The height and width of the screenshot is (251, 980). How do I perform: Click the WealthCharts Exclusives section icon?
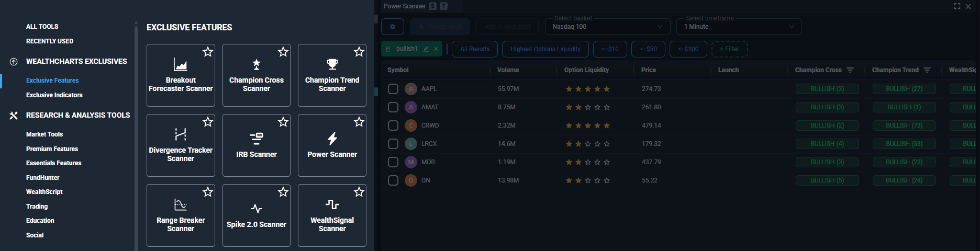tap(14, 62)
